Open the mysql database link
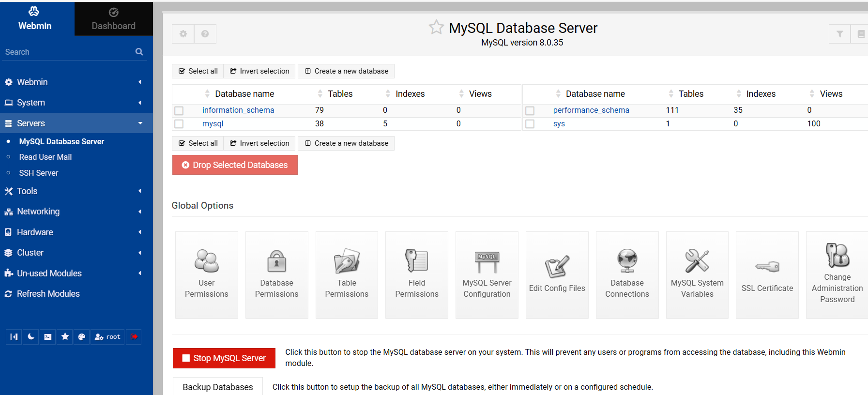Image resolution: width=868 pixels, height=395 pixels. click(213, 124)
